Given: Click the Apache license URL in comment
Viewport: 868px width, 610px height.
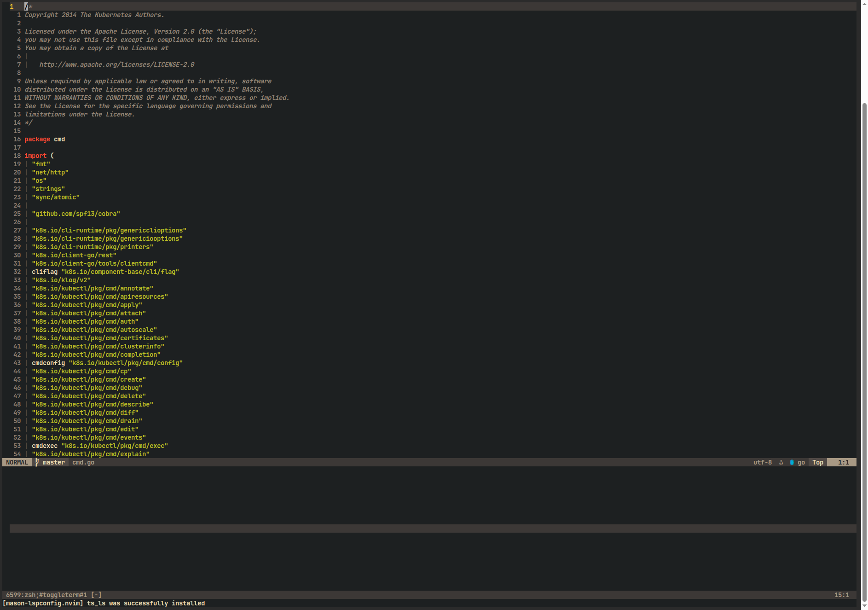Looking at the screenshot, I should 117,64.
